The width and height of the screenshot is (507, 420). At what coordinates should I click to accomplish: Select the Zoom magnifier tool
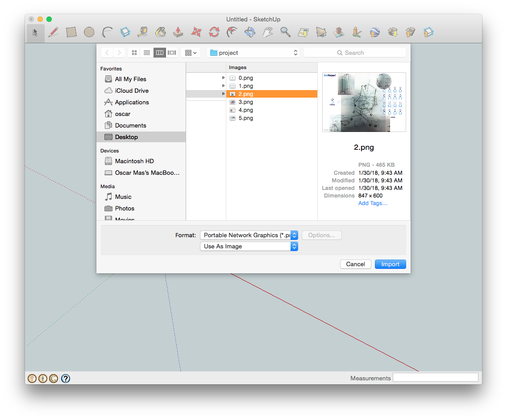285,32
